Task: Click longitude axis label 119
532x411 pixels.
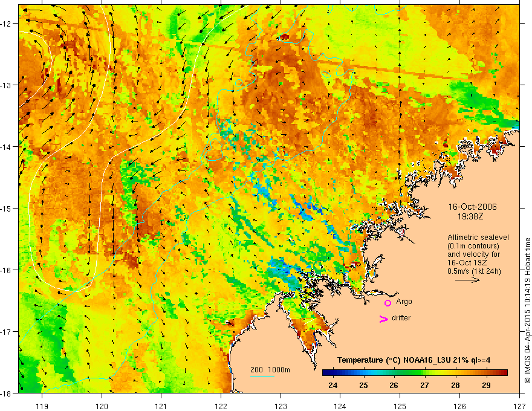Action: click(x=42, y=406)
